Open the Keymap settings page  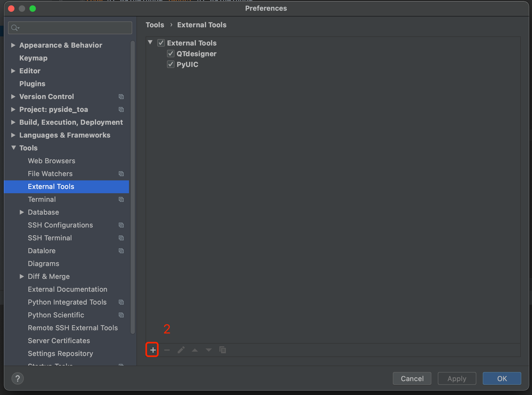(x=33, y=58)
